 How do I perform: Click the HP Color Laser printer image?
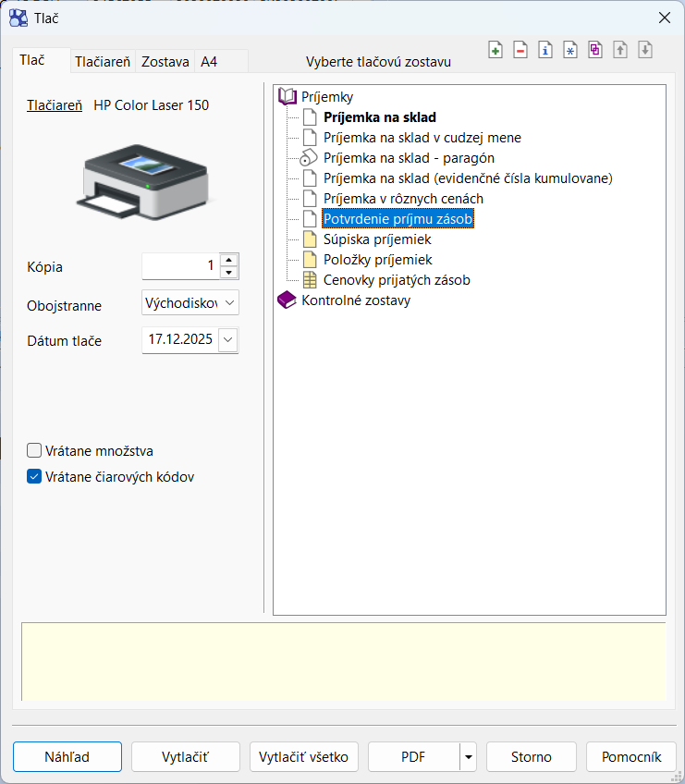146,174
